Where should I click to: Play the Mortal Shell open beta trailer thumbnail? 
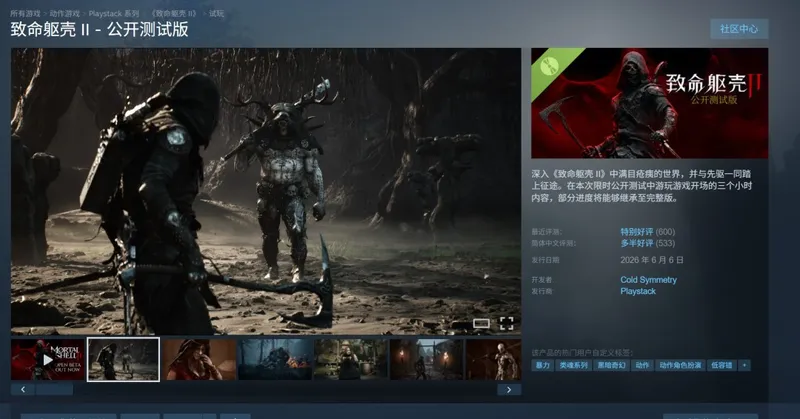click(x=48, y=359)
